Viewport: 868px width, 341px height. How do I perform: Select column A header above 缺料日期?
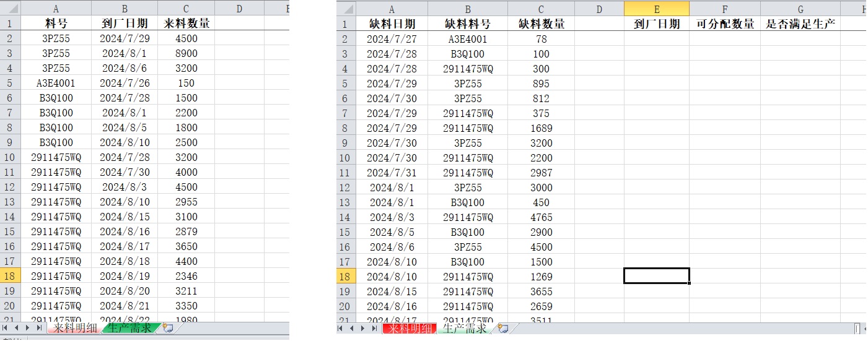click(x=392, y=9)
